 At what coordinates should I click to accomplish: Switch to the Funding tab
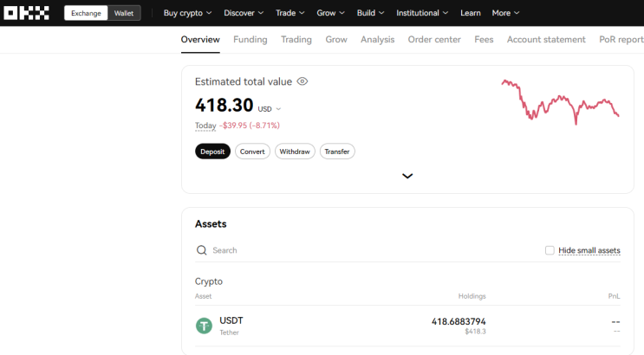point(250,40)
